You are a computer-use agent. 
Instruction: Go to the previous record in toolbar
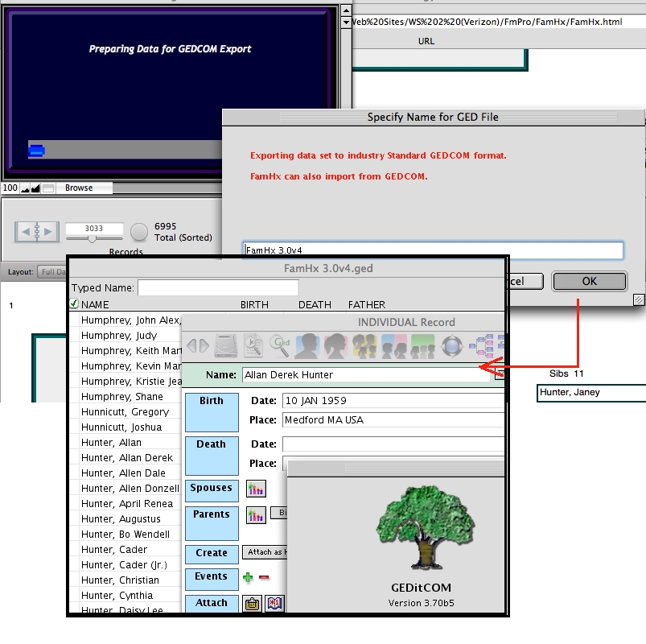[191, 345]
